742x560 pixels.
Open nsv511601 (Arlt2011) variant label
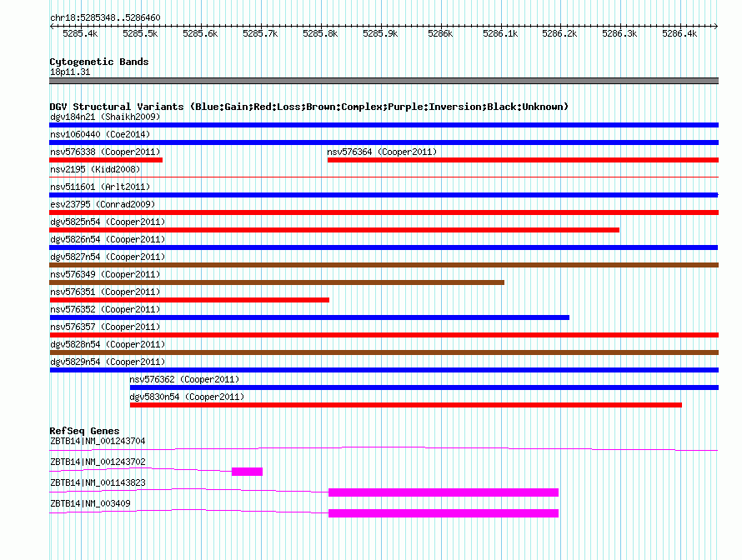pyautogui.click(x=100, y=187)
